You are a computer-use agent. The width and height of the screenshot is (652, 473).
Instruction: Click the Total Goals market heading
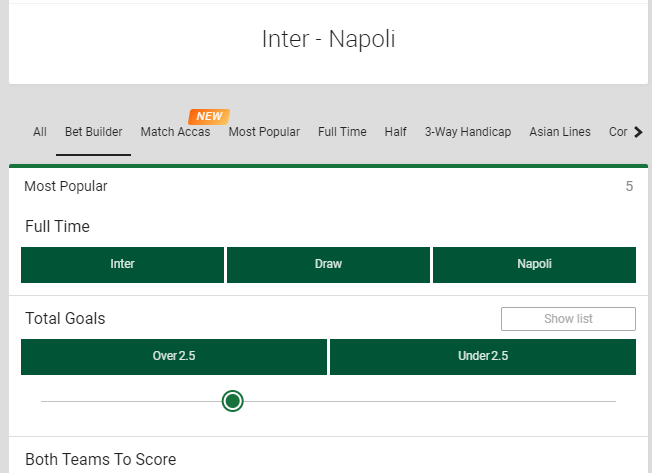(65, 318)
